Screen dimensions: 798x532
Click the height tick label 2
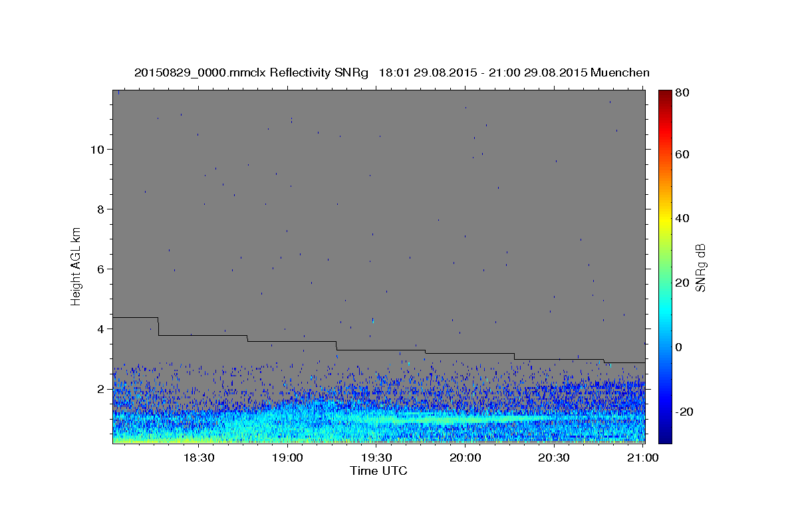[x=101, y=388]
